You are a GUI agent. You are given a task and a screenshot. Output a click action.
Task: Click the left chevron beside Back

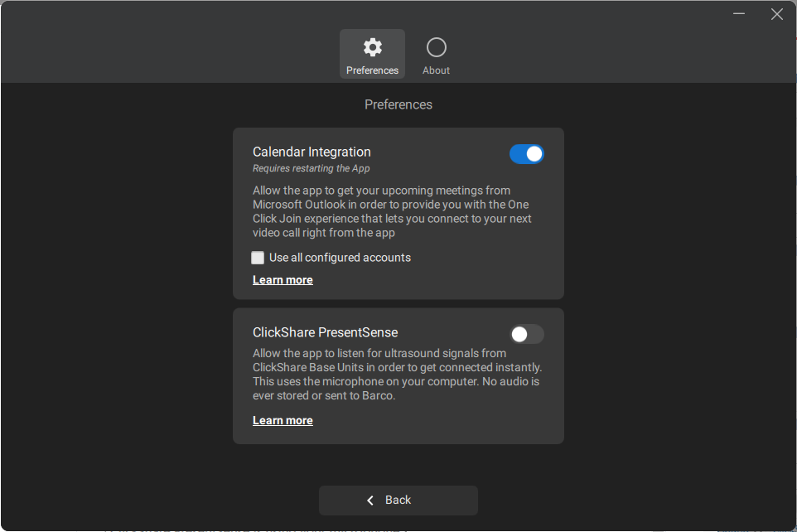click(371, 501)
